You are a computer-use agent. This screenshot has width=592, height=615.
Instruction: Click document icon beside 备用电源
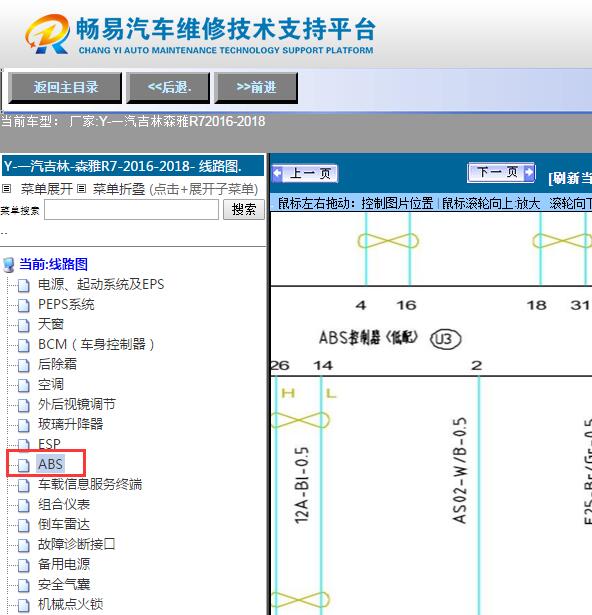[x=24, y=566]
